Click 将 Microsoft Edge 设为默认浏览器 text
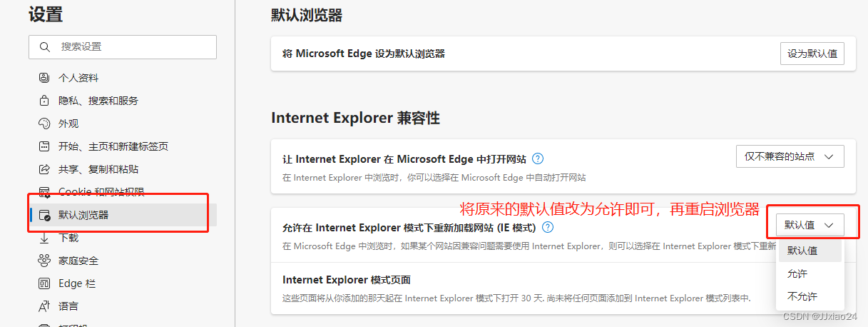Image resolution: width=868 pixels, height=327 pixels. 364,54
